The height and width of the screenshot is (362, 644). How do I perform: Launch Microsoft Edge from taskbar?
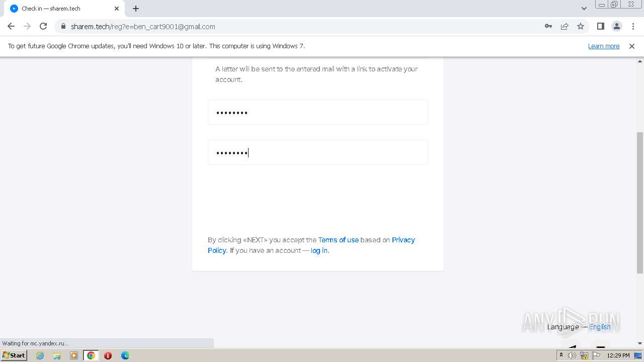(x=125, y=355)
